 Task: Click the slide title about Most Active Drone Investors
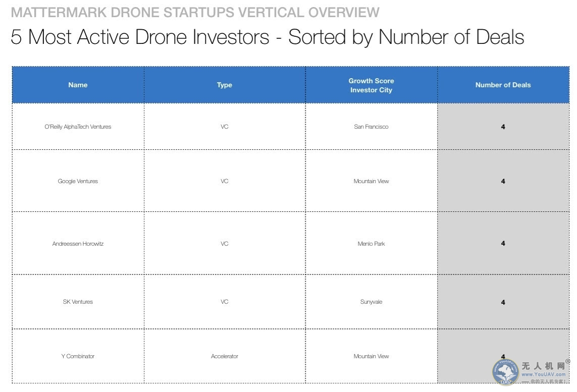click(x=267, y=37)
